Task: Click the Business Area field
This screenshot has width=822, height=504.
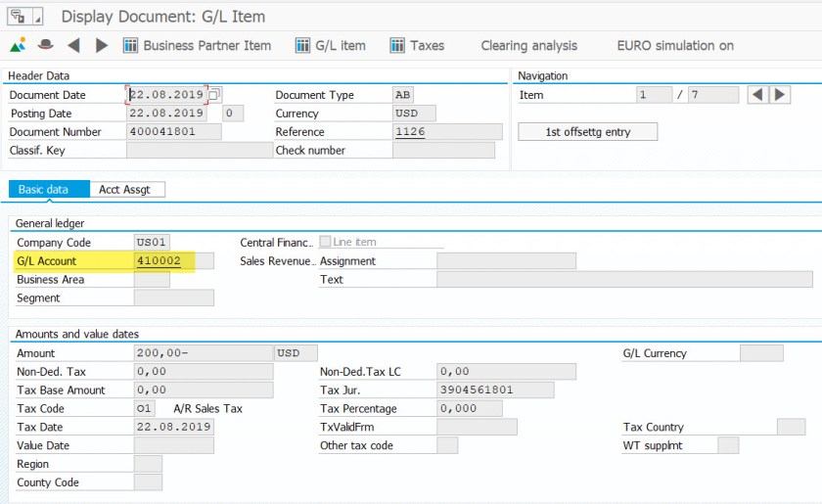Action: tap(152, 279)
